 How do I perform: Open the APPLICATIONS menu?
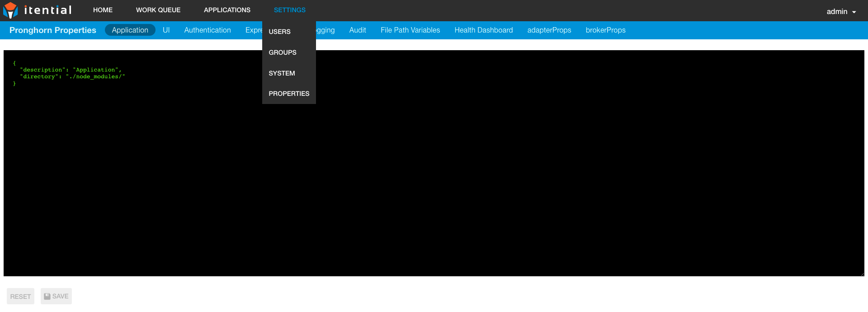pos(227,10)
